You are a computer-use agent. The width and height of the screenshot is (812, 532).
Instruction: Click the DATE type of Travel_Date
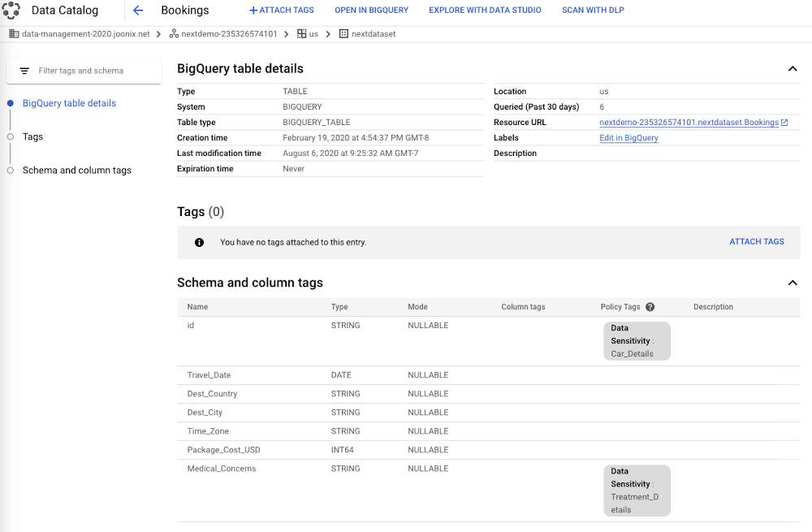point(341,375)
